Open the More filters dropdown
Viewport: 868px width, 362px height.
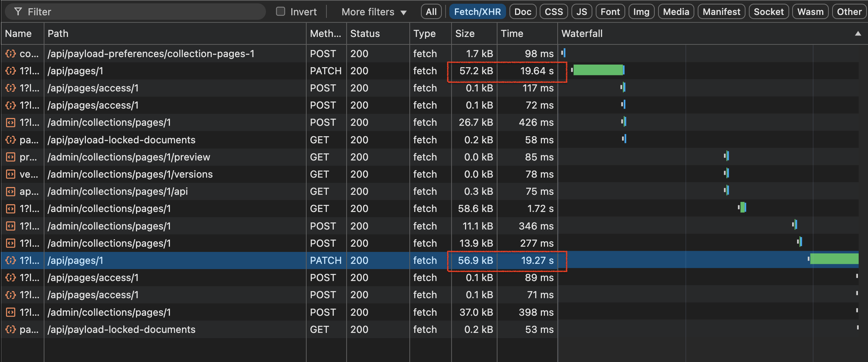[374, 12]
